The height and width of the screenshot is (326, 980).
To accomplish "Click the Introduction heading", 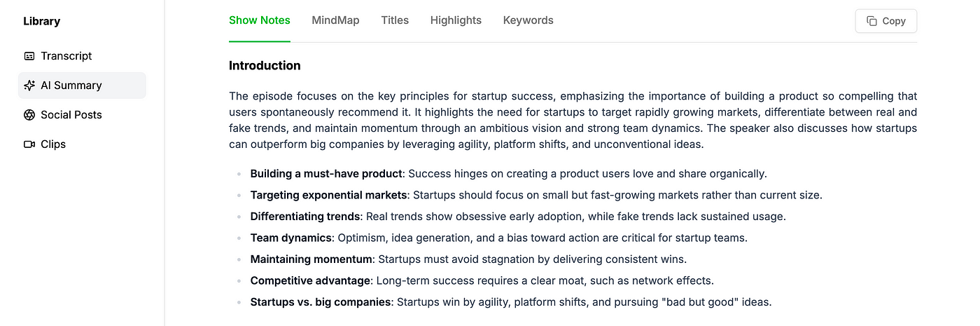I will tap(265, 66).
